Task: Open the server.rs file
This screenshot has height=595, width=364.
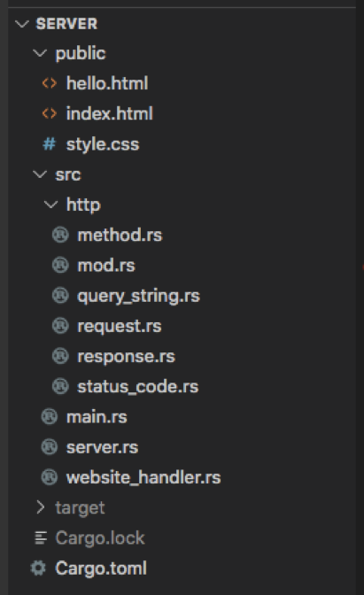Action: point(103,447)
